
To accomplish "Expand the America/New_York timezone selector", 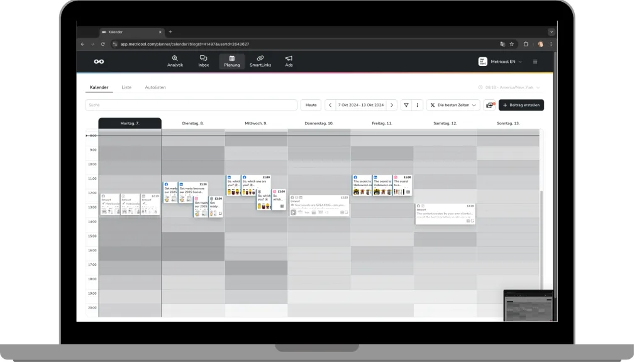I will coord(509,87).
